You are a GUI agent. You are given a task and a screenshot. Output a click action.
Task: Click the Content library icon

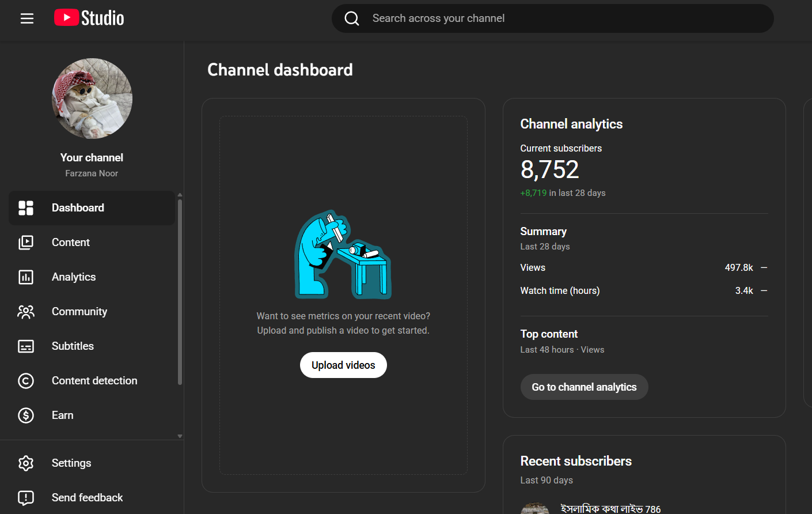(26, 243)
